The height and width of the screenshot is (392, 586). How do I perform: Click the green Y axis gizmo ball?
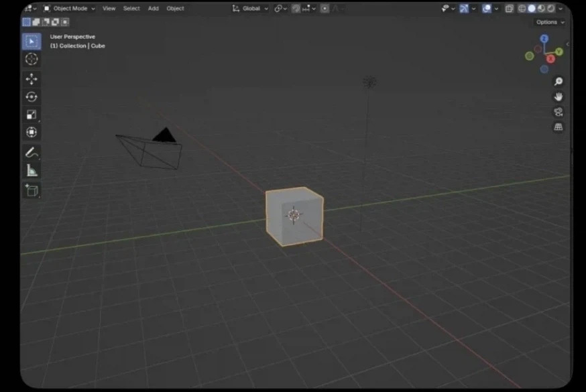(x=559, y=52)
